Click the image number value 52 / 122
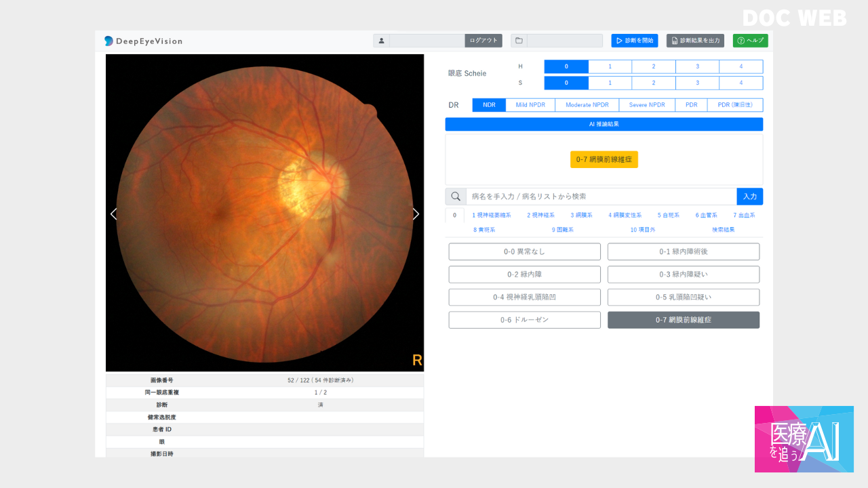The width and height of the screenshot is (868, 488). (320, 380)
